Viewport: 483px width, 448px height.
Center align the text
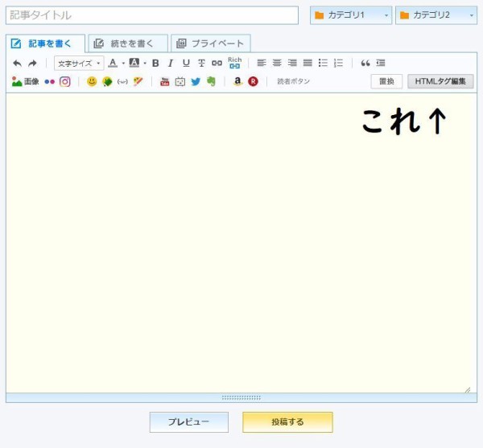[277, 63]
